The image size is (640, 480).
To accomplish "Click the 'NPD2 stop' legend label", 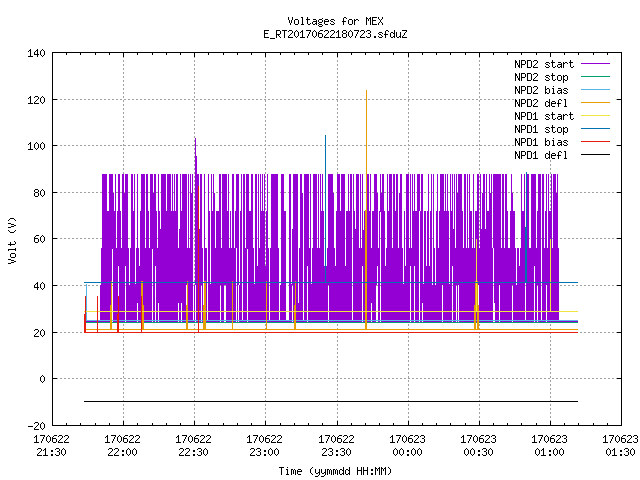I will (x=541, y=77).
